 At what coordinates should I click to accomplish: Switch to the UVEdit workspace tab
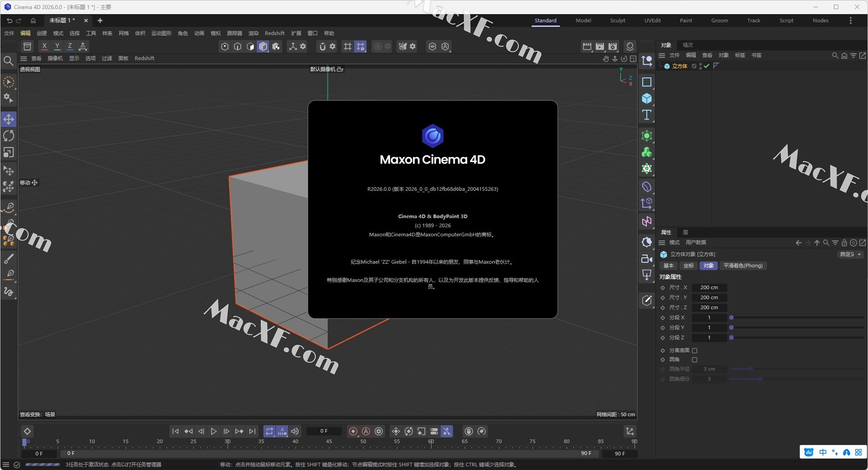[x=652, y=20]
